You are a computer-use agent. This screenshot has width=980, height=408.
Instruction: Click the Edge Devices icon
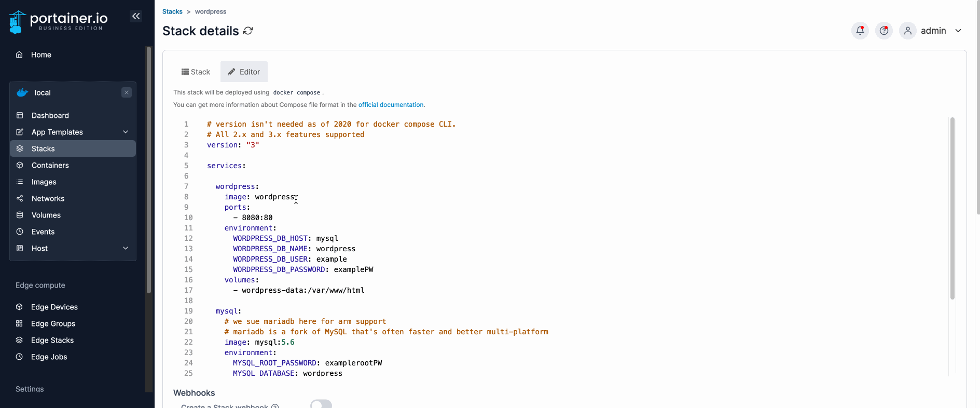coord(19,307)
